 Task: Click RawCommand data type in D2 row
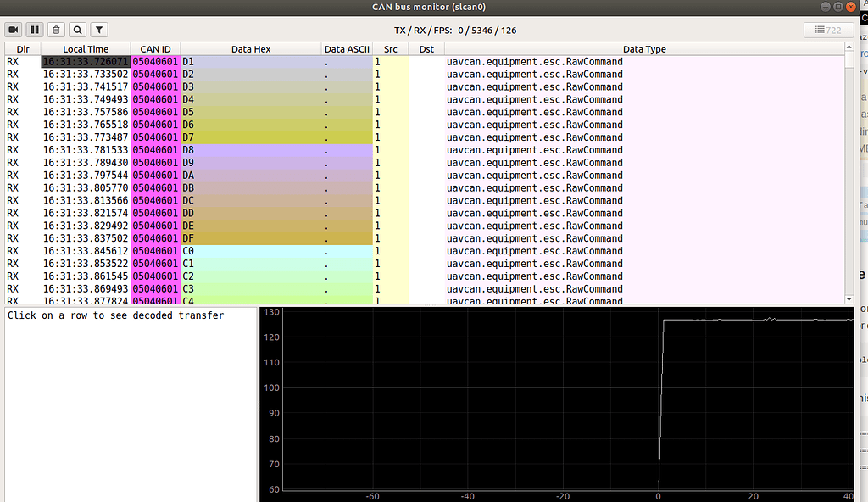644,75
